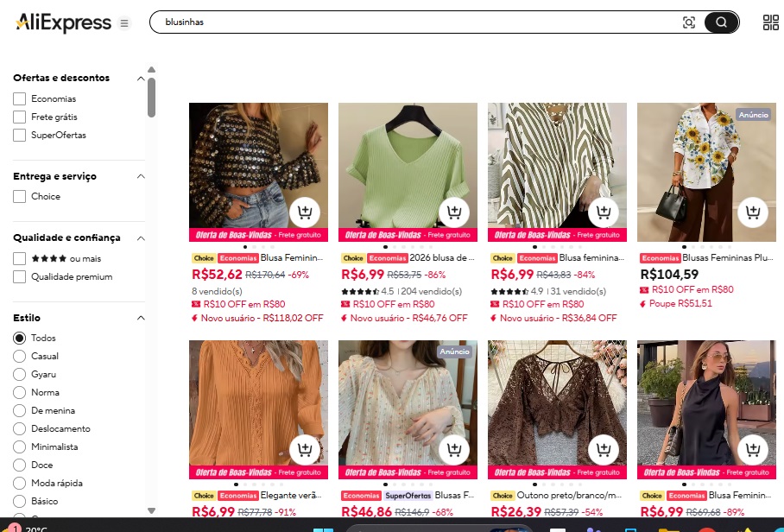The height and width of the screenshot is (532, 784).
Task: Collapse the Ofertas e descontos section
Action: (x=141, y=79)
